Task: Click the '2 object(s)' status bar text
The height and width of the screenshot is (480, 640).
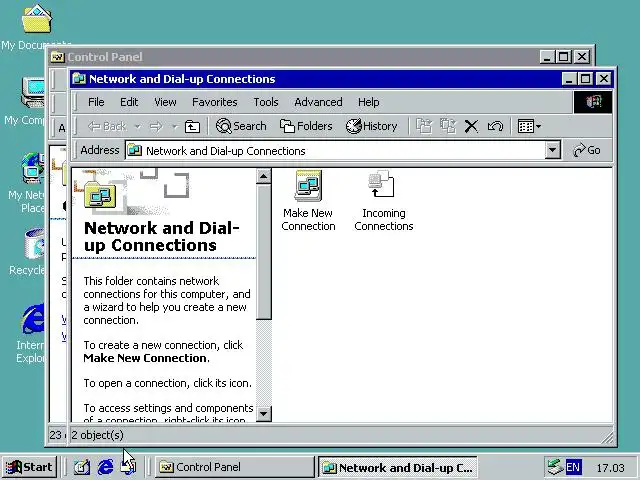Action: (97, 435)
